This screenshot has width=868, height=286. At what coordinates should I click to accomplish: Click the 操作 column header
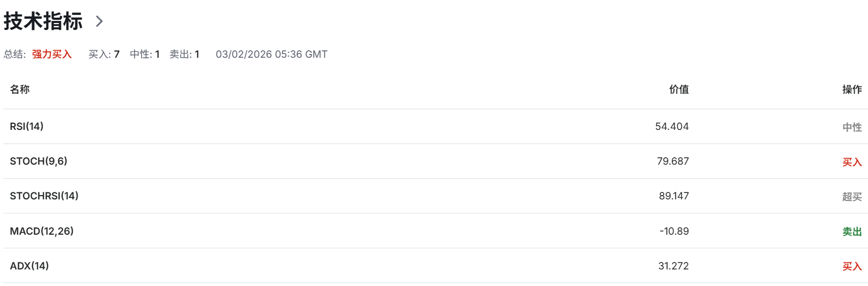(852, 90)
